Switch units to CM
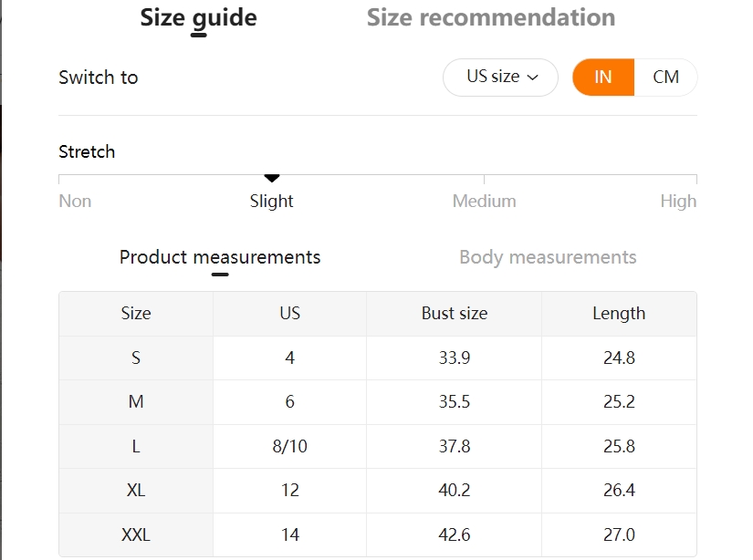Viewport: 753px width, 560px height. coord(665,78)
